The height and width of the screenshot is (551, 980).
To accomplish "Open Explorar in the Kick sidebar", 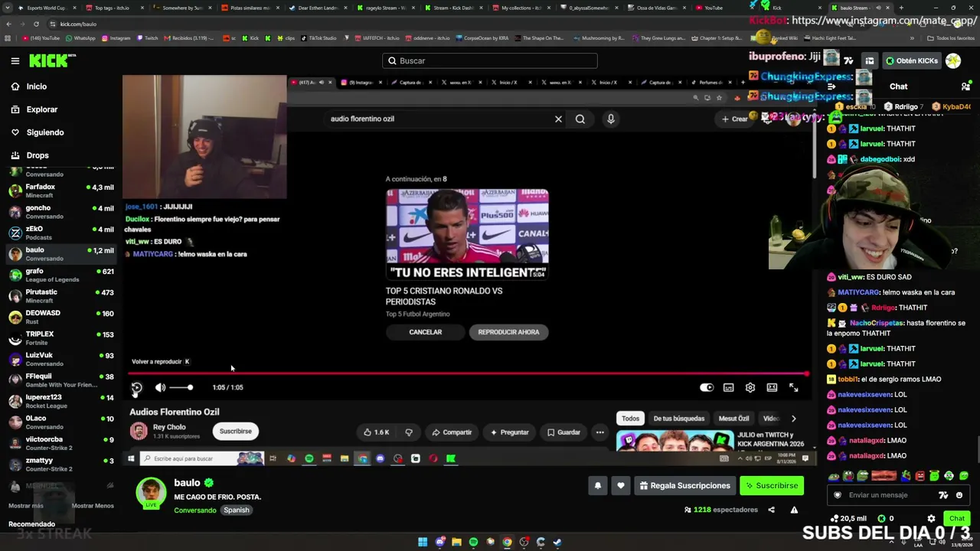I will pos(41,109).
